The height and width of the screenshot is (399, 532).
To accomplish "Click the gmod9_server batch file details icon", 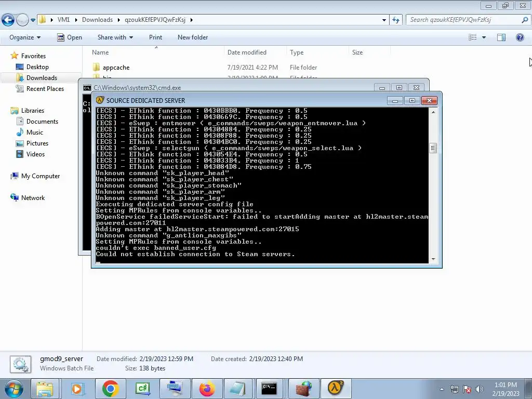I will tap(20, 364).
